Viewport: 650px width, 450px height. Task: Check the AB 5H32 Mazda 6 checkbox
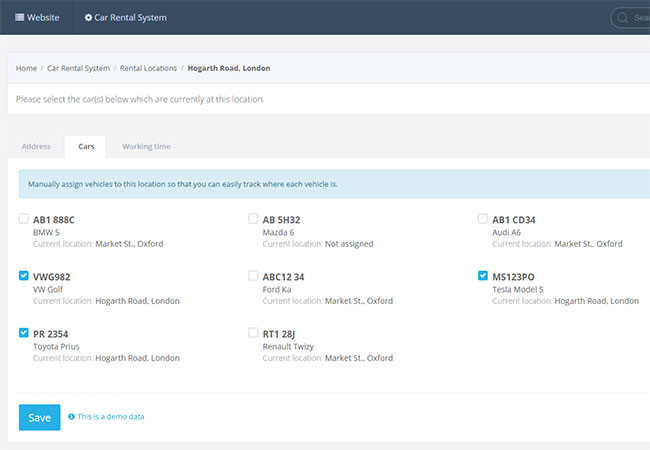tap(253, 218)
